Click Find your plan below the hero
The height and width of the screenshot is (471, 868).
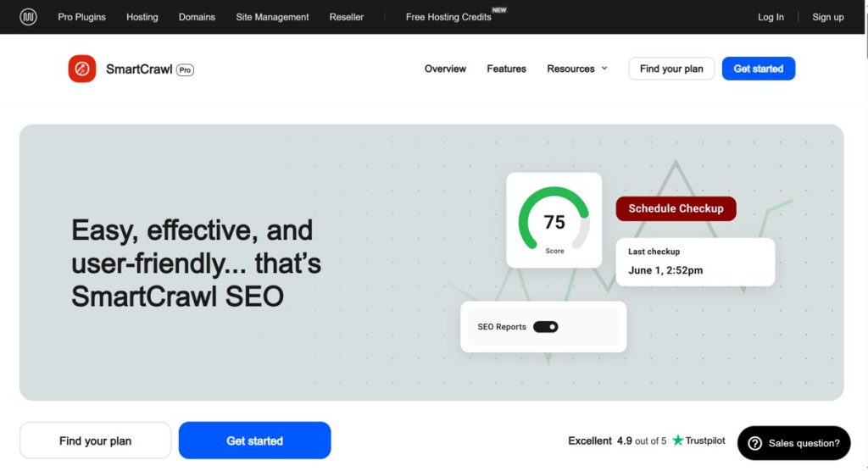tap(95, 441)
